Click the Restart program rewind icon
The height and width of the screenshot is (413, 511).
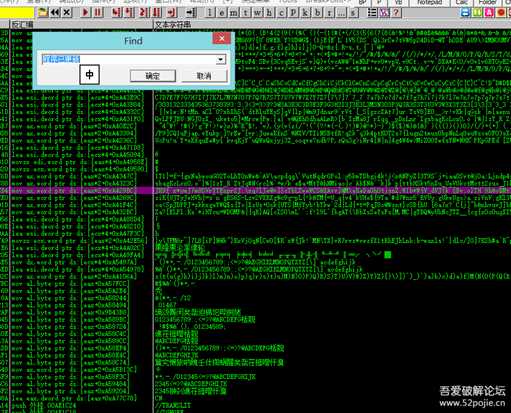point(55,13)
